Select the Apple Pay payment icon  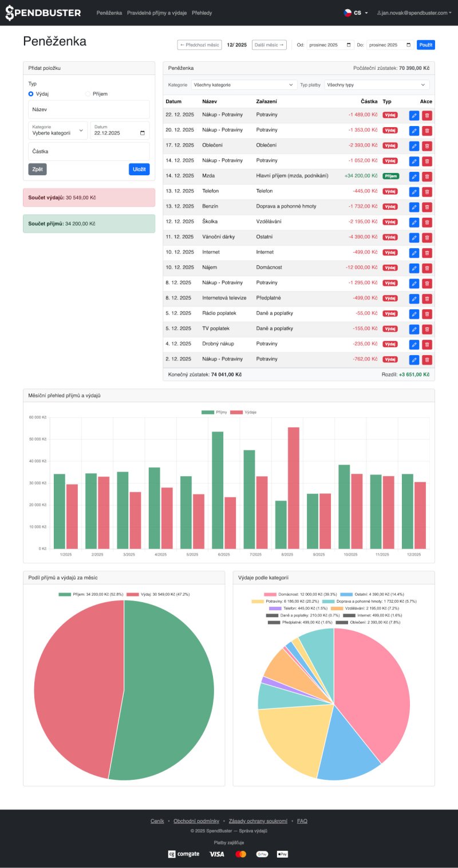pos(281,854)
